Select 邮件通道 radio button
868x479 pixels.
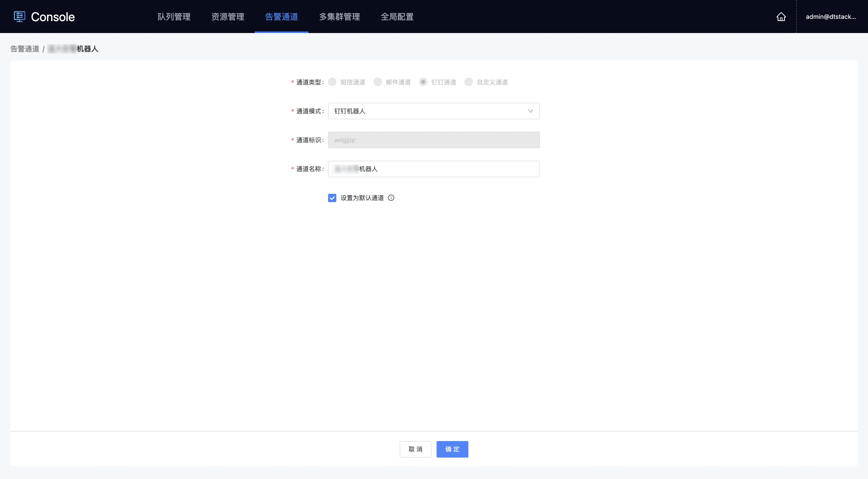(377, 82)
